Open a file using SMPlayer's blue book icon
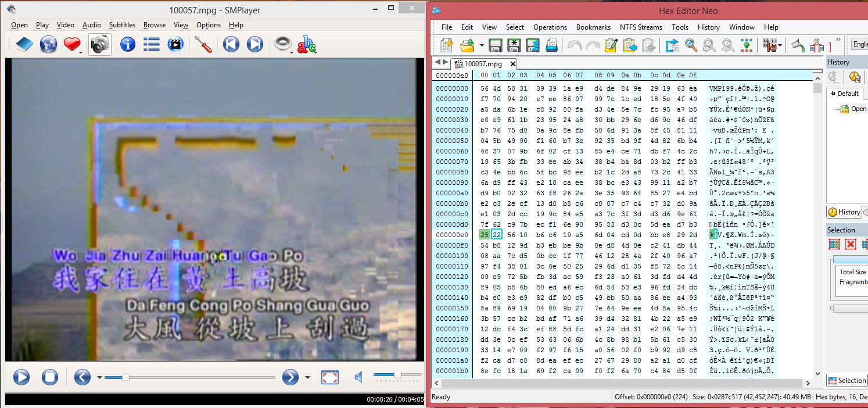 click(x=24, y=44)
